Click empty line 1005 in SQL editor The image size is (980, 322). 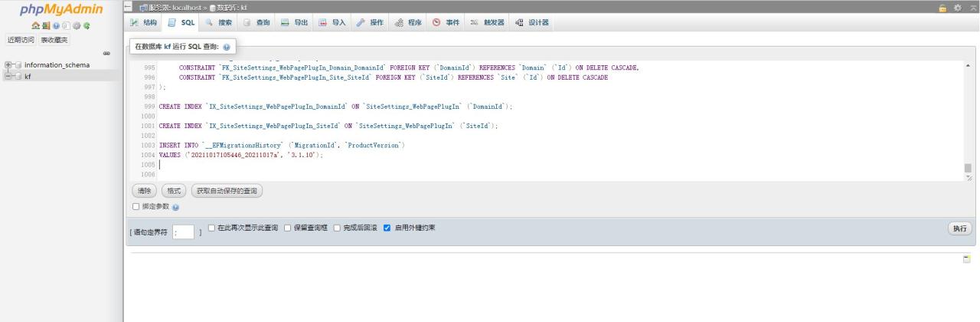(x=560, y=165)
